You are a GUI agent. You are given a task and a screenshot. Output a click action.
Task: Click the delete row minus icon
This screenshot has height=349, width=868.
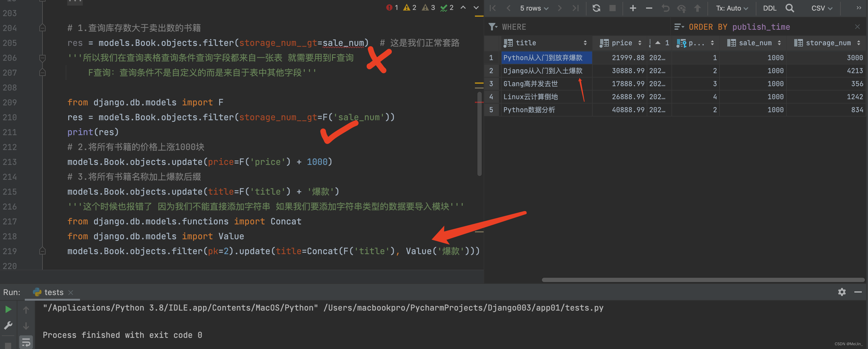(x=649, y=8)
